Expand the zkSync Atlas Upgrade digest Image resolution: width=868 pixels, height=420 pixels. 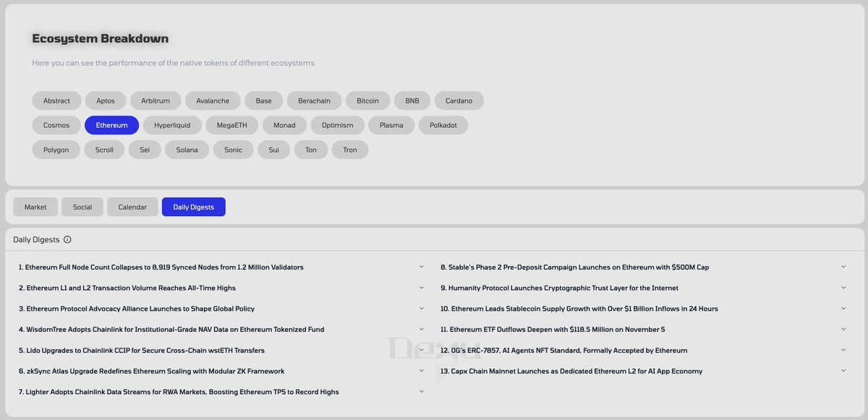tap(422, 371)
